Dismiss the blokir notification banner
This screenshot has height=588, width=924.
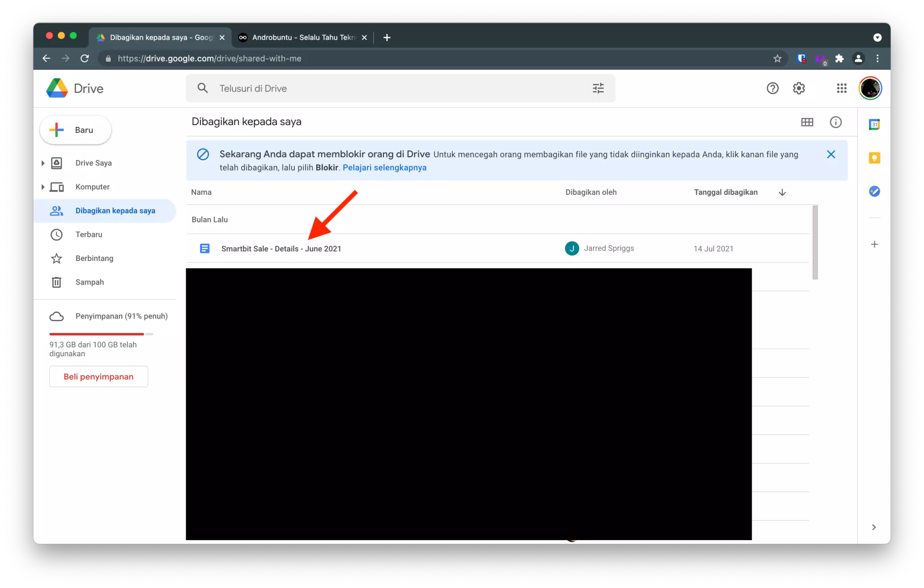coord(831,154)
